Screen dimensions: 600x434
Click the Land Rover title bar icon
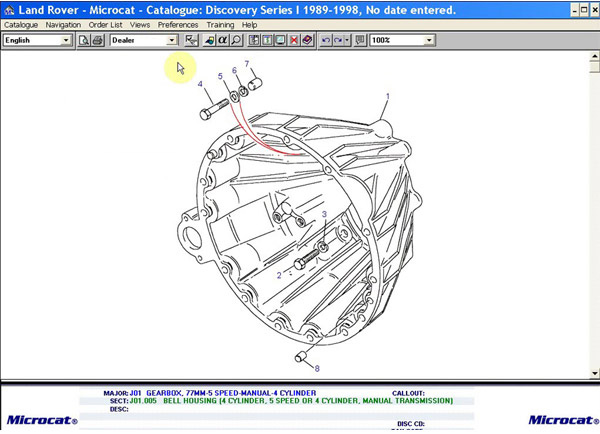[x=9, y=10]
